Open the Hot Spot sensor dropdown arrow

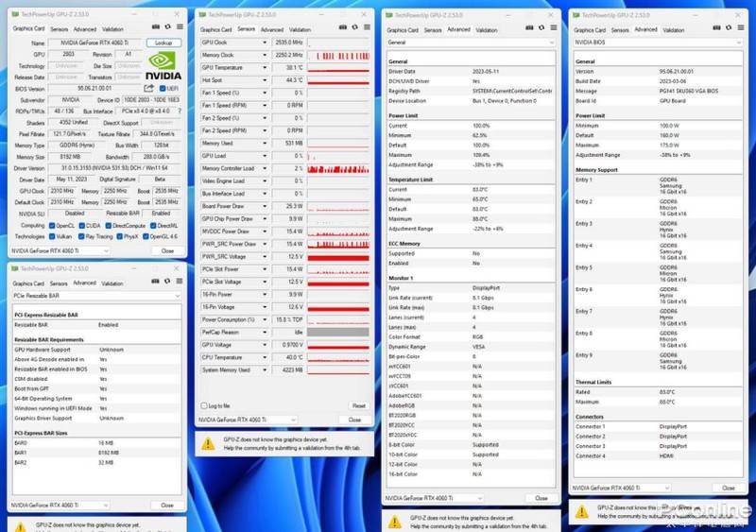pyautogui.click(x=265, y=80)
